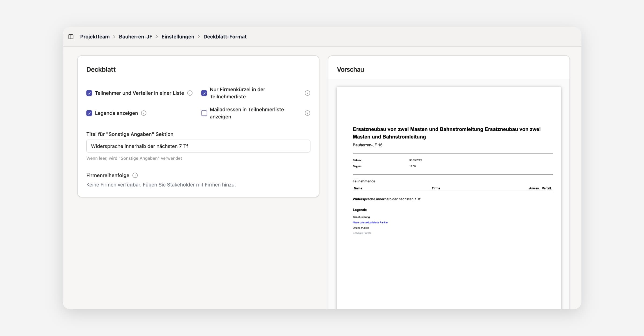Screen dimensions: 644x336
Task: Click info icon beside Legende anzeigen
Action: point(144,113)
